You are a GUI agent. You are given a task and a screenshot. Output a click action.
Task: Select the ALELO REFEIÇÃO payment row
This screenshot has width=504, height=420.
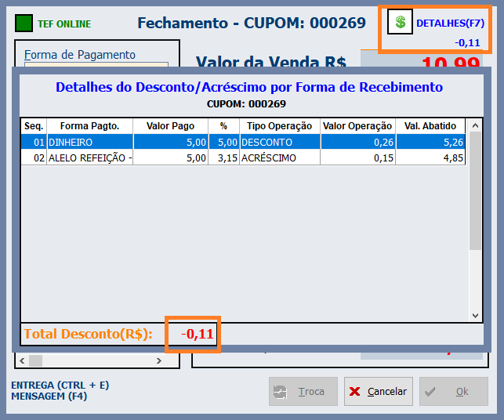click(x=89, y=157)
